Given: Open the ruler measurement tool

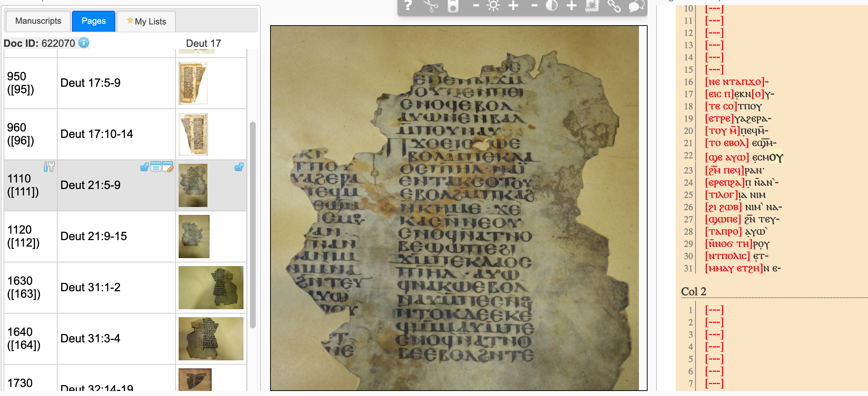Looking at the screenshot, I should point(592,6).
